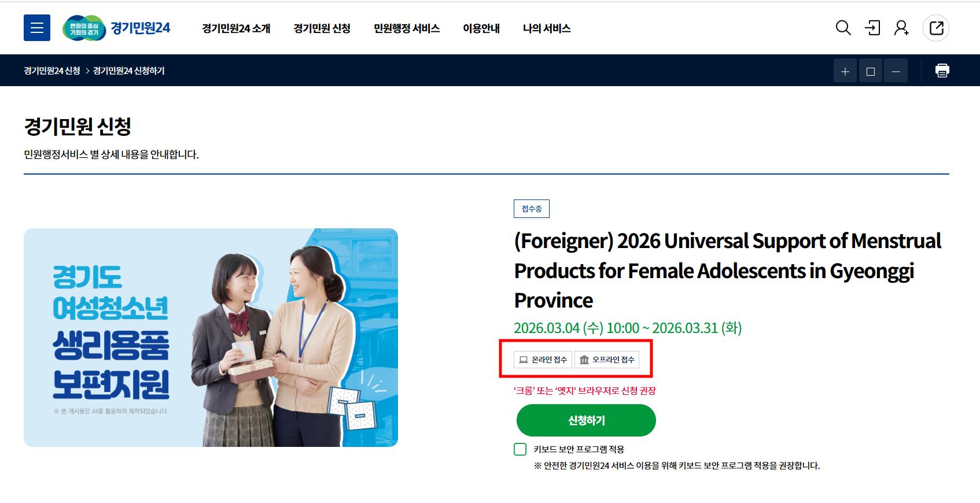Image resolution: width=980 pixels, height=503 pixels.
Task: Click the printer icon
Action: pos(942,71)
